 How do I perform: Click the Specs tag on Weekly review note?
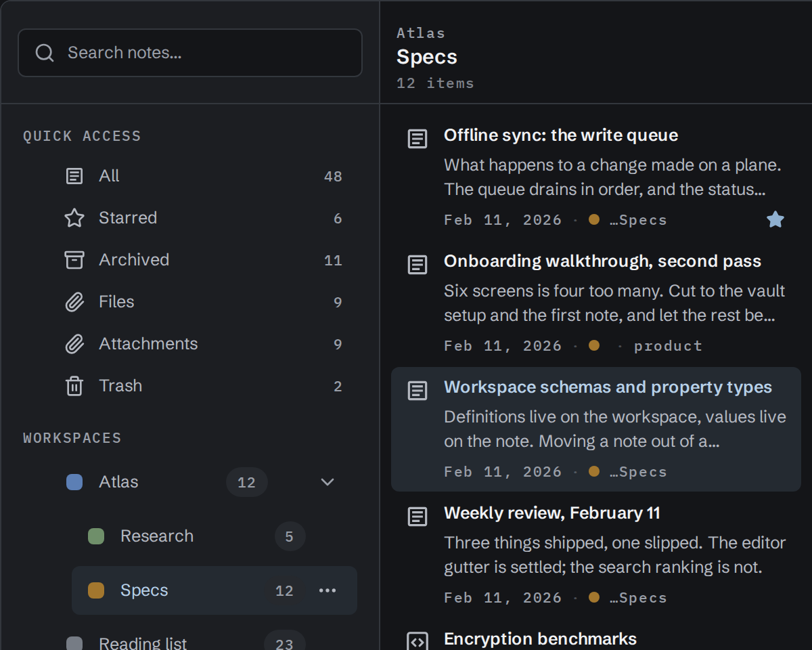(x=638, y=598)
